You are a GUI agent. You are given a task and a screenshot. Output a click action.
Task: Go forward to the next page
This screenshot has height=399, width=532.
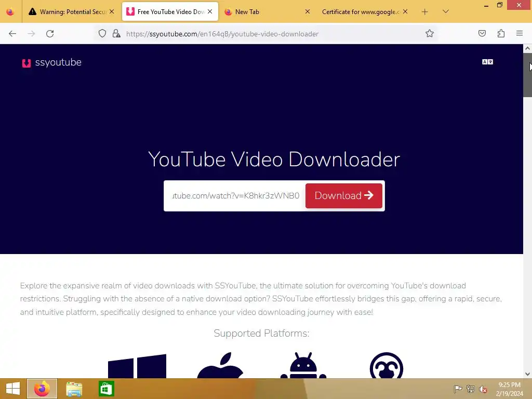point(31,34)
